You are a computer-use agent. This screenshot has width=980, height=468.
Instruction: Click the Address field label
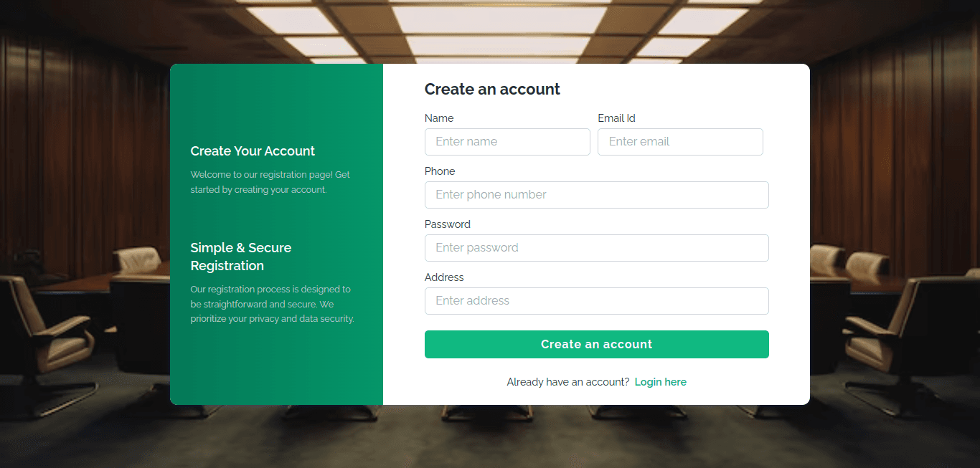point(444,277)
